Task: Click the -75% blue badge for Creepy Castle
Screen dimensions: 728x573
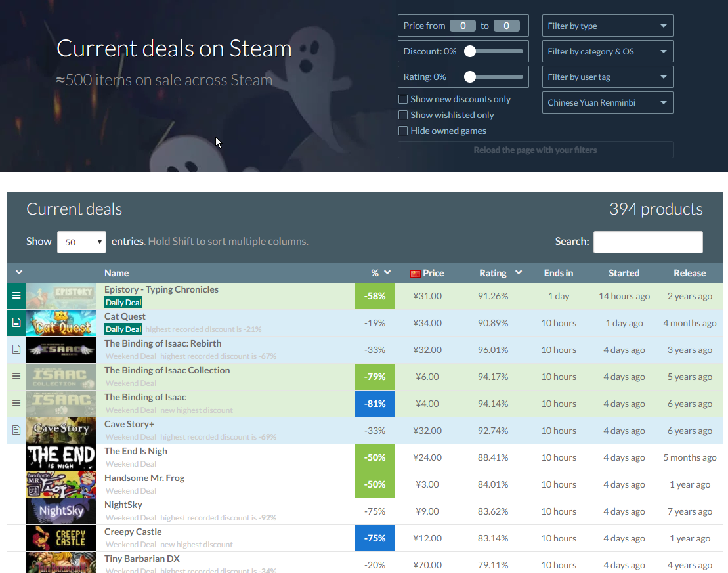Action: tap(375, 538)
